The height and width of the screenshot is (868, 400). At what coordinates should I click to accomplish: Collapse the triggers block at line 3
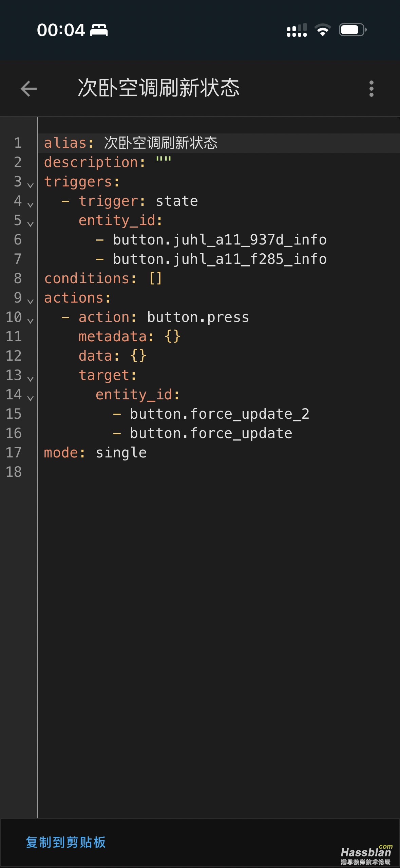pyautogui.click(x=30, y=185)
